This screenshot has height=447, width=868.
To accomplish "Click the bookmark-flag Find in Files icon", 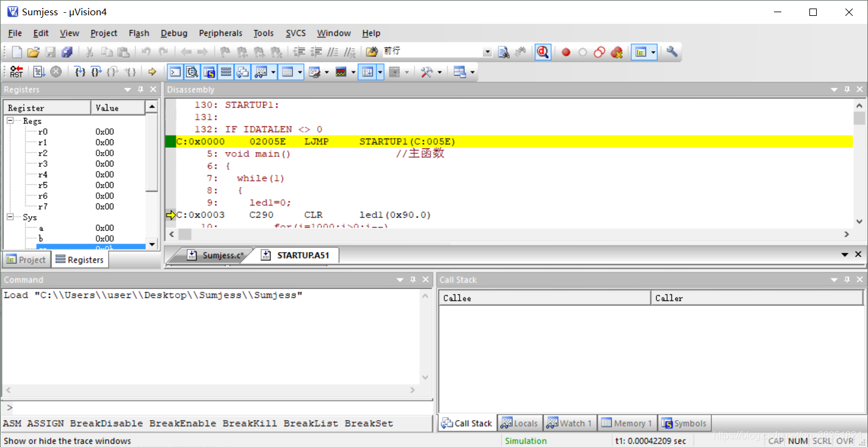I will point(372,53).
